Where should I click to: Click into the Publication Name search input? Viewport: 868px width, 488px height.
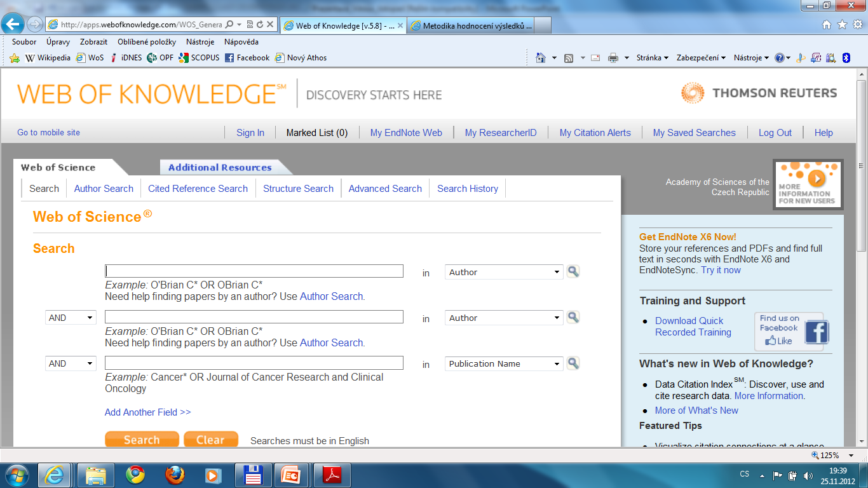point(254,363)
